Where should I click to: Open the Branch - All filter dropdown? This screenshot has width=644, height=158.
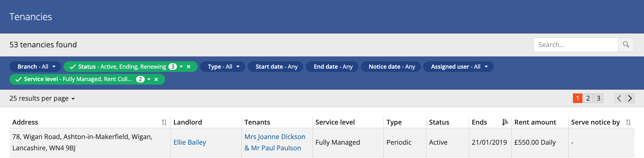[35, 67]
